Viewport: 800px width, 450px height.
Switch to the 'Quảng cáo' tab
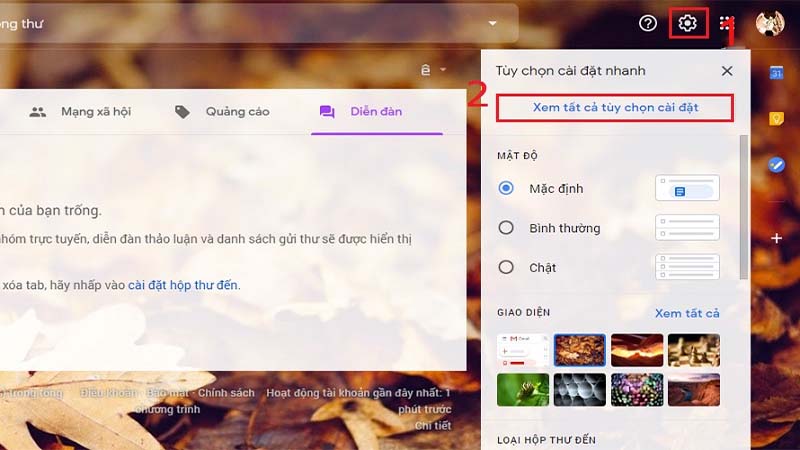(x=222, y=112)
